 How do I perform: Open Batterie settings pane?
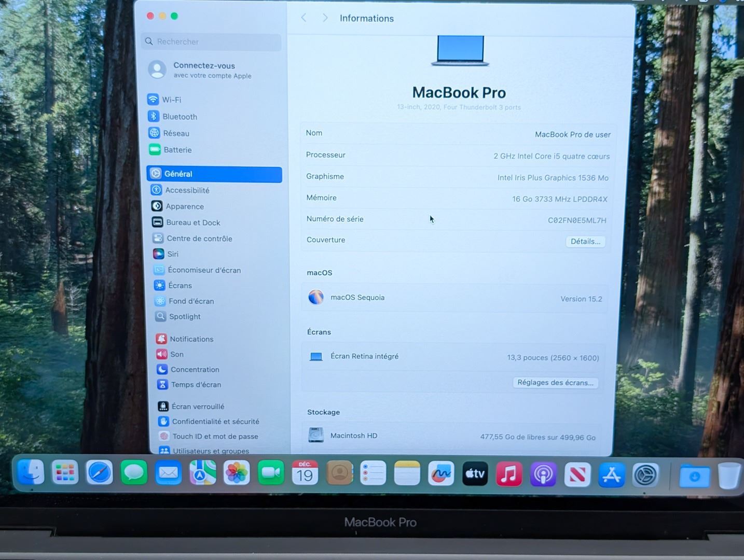(177, 150)
